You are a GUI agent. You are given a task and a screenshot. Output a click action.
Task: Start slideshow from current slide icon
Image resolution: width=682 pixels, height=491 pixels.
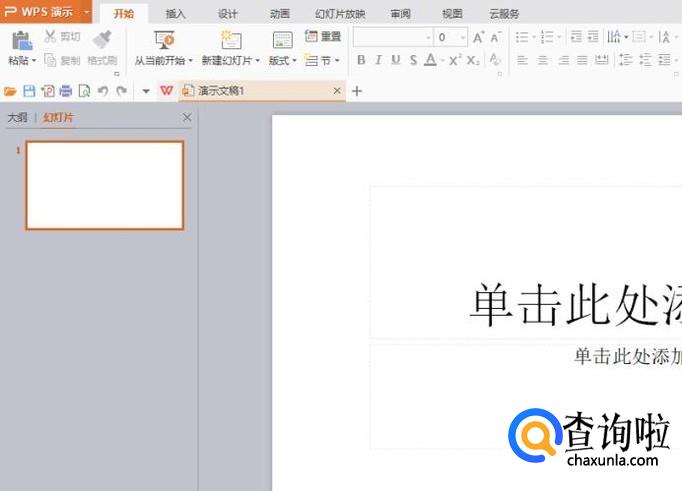(164, 40)
